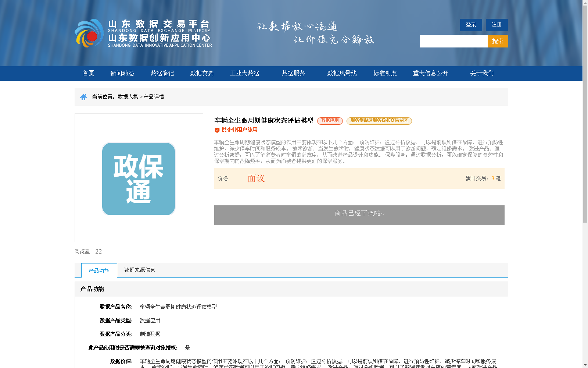
Task: Click the 产品功能 section header
Action: (92, 289)
